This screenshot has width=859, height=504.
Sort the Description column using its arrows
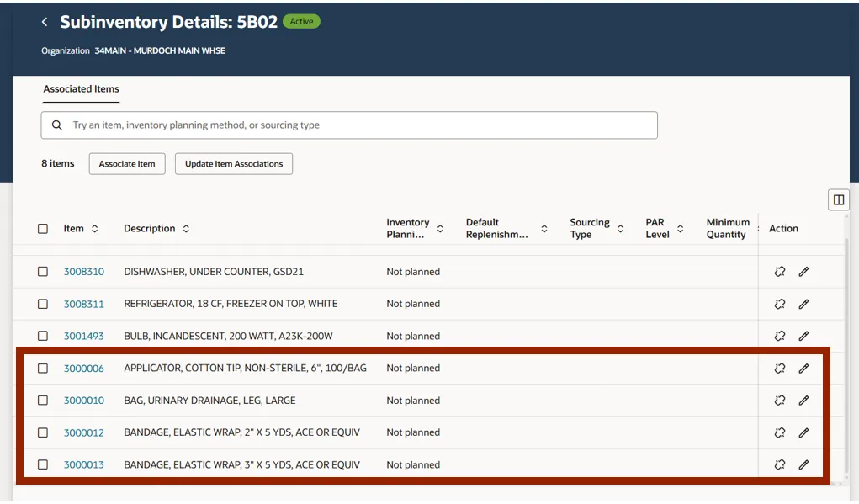(x=186, y=229)
